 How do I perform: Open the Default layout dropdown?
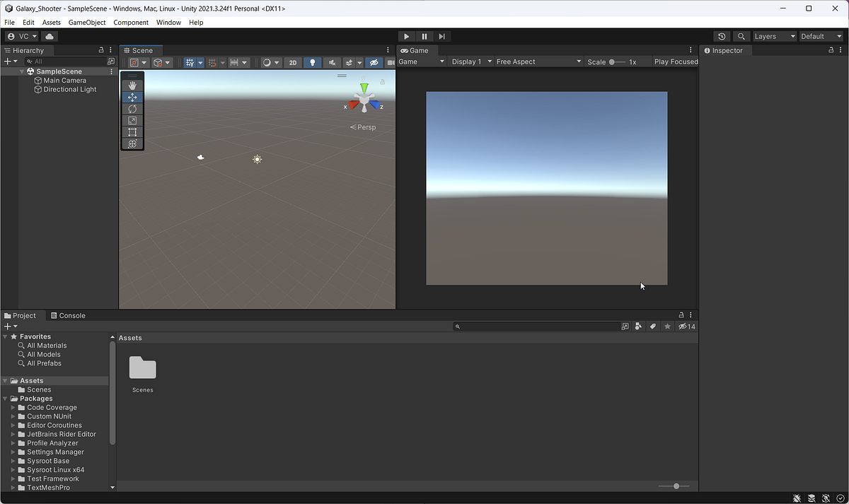pyautogui.click(x=821, y=36)
